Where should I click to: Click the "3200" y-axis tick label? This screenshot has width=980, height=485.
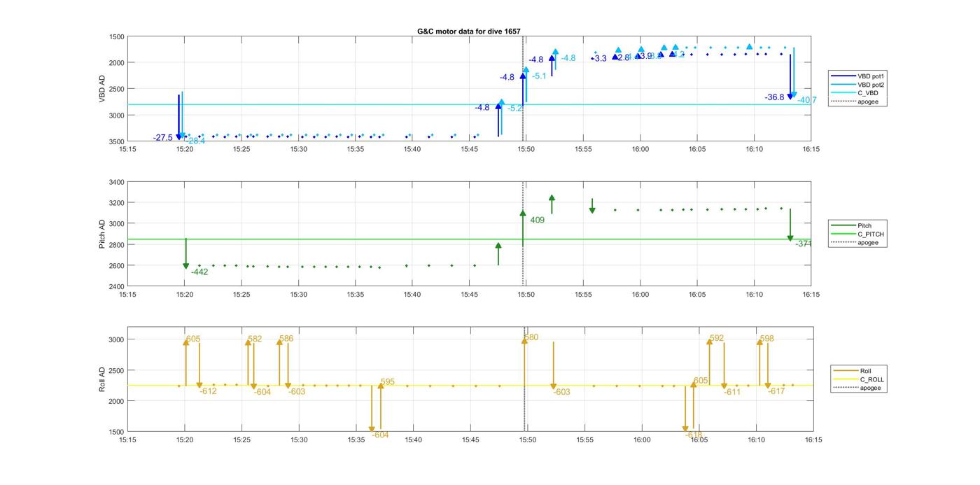(x=117, y=204)
